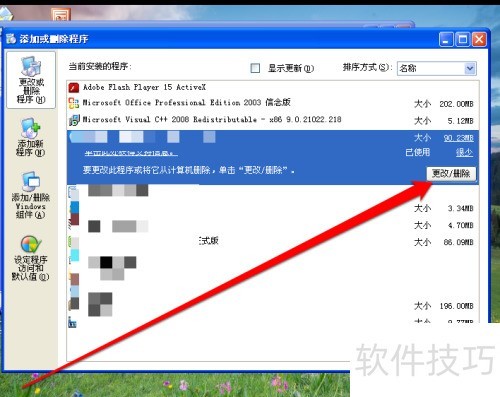
Task: Open the support information link in selected entry
Action: [131, 153]
